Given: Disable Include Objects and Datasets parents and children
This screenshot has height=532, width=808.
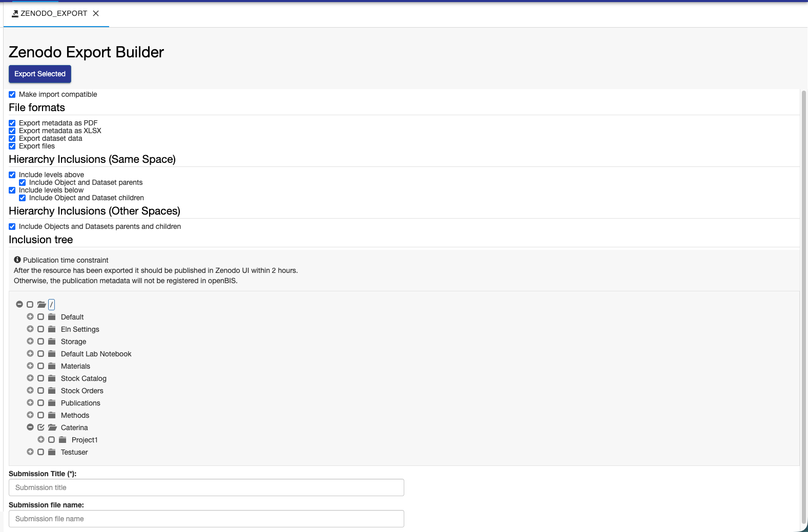Looking at the screenshot, I should coord(12,226).
